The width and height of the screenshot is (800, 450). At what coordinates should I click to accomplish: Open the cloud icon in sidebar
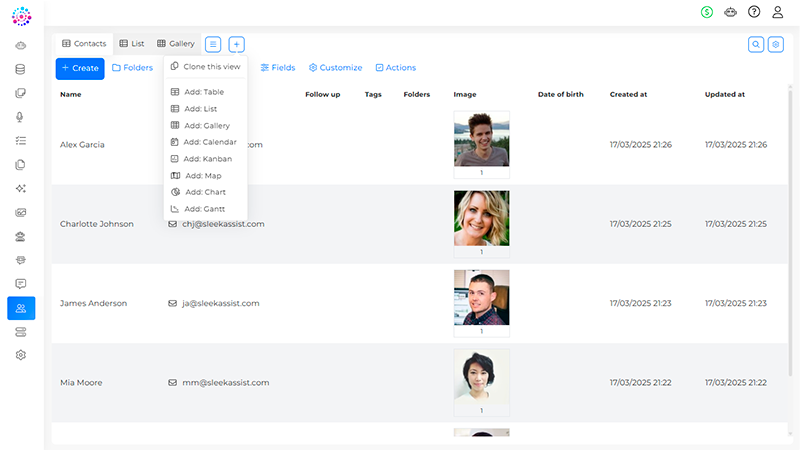(x=20, y=45)
